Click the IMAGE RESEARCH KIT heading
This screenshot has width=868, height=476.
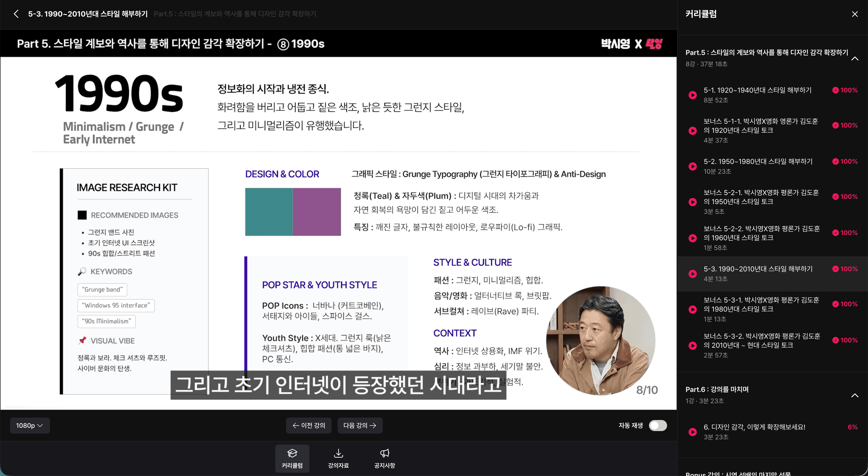point(127,187)
